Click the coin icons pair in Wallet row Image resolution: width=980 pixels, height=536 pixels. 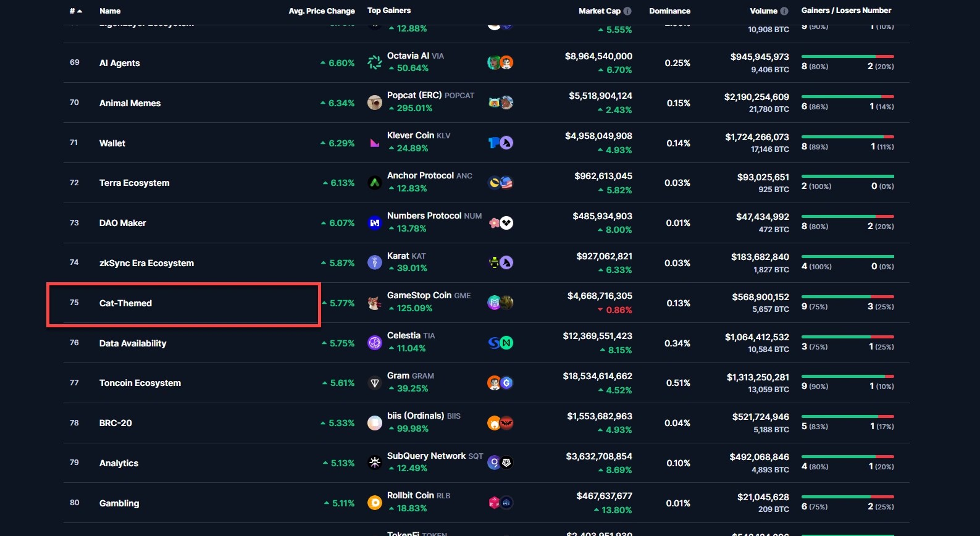coord(500,143)
